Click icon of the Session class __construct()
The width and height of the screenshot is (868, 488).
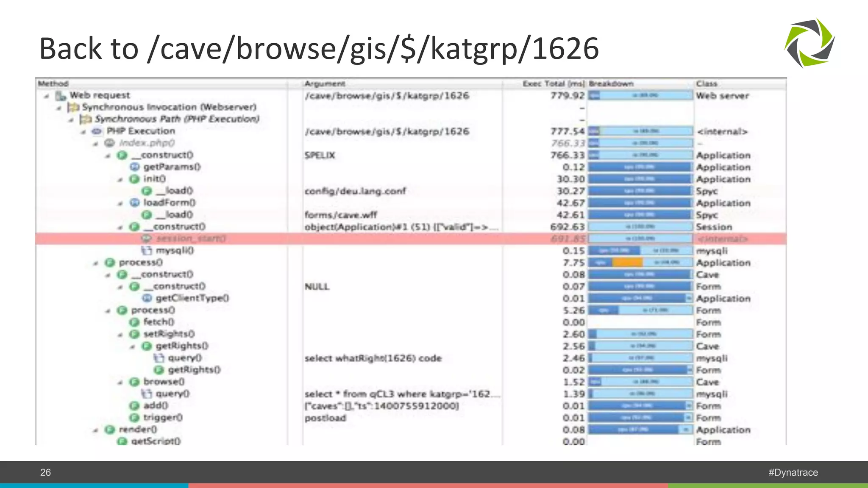(134, 227)
